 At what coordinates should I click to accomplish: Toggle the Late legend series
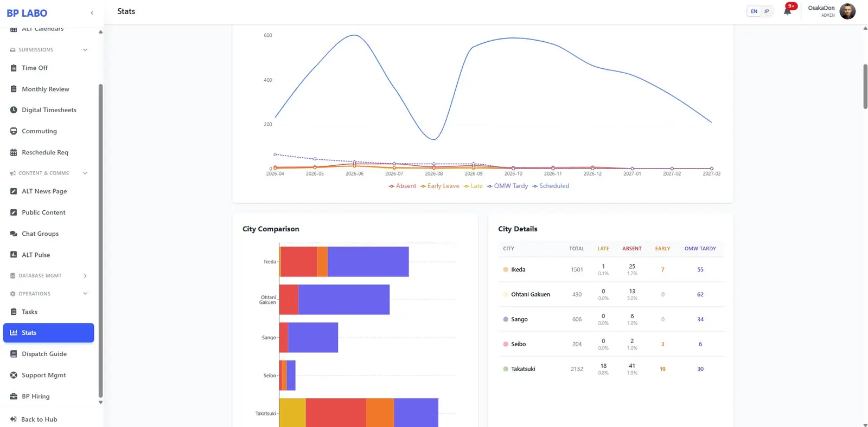[x=473, y=186]
